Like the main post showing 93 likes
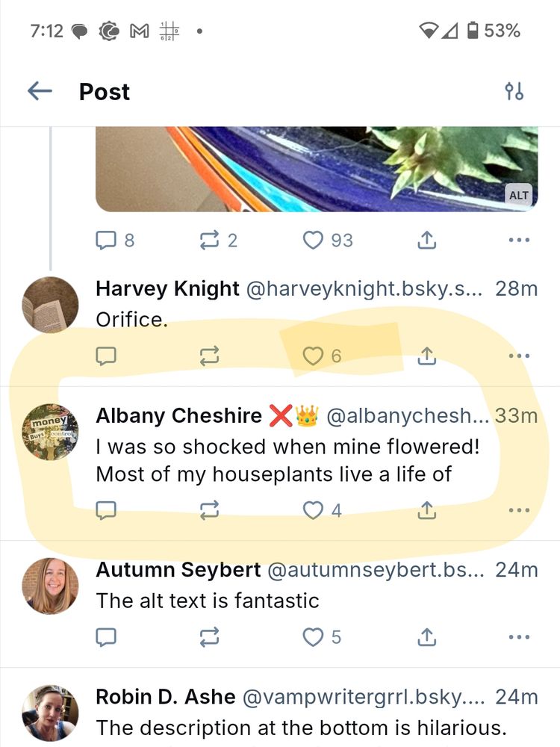This screenshot has width=560, height=747. [x=312, y=240]
